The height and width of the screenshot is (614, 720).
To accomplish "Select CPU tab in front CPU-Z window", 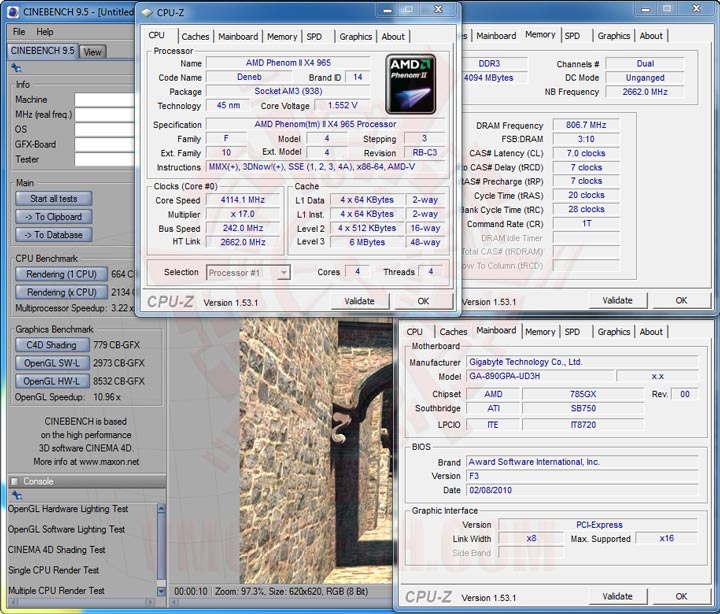I will 157,35.
